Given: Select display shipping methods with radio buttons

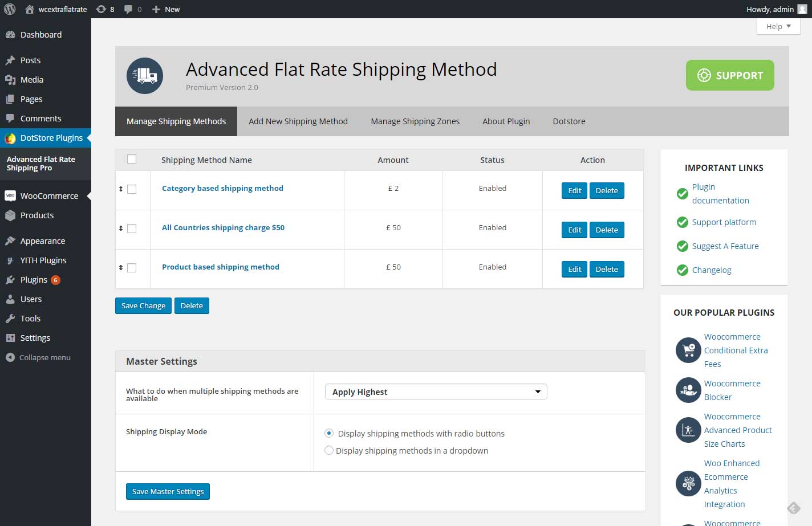Looking at the screenshot, I should point(329,433).
